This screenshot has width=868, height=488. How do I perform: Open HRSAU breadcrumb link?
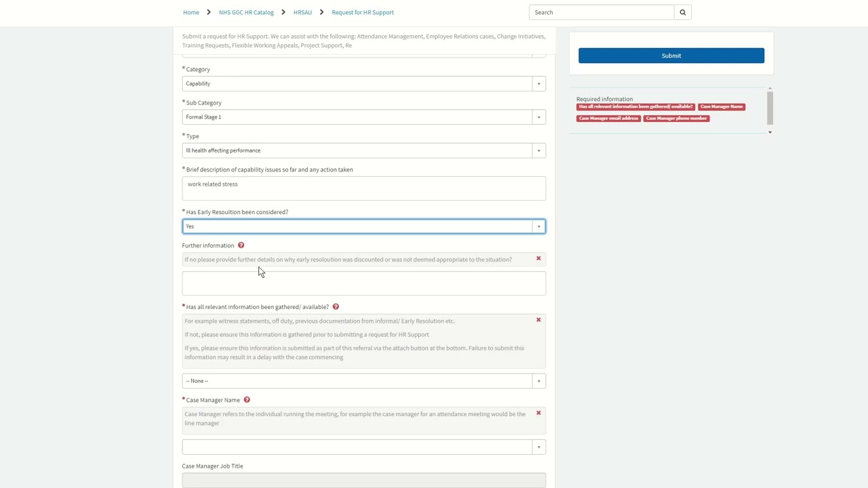pyautogui.click(x=302, y=12)
